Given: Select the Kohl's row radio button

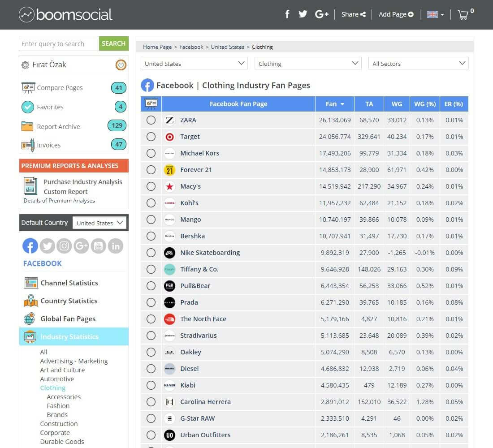Looking at the screenshot, I should tap(151, 203).
